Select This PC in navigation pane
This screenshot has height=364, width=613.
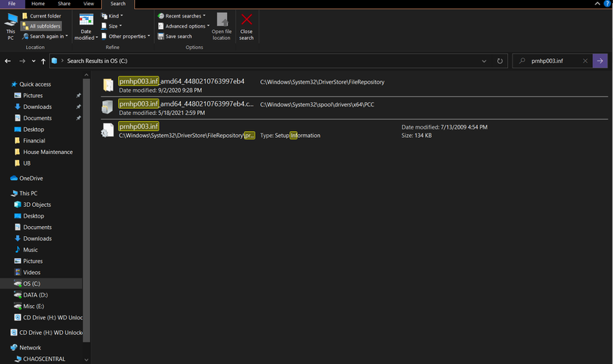pyautogui.click(x=28, y=193)
